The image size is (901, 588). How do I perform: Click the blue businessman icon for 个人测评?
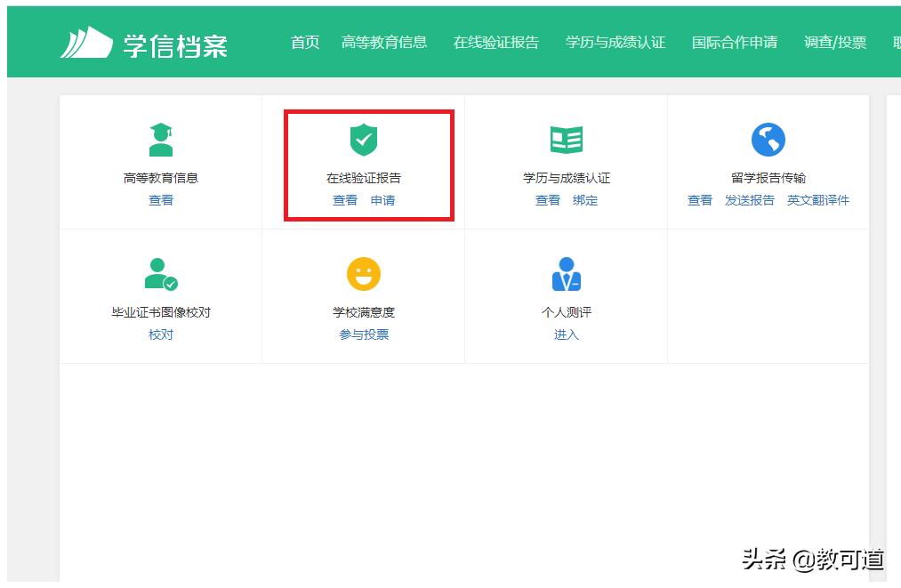[567, 274]
